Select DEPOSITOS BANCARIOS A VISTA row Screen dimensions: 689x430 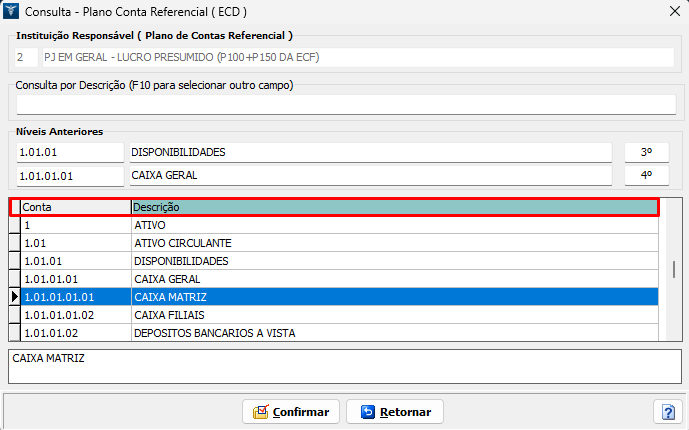coord(394,333)
